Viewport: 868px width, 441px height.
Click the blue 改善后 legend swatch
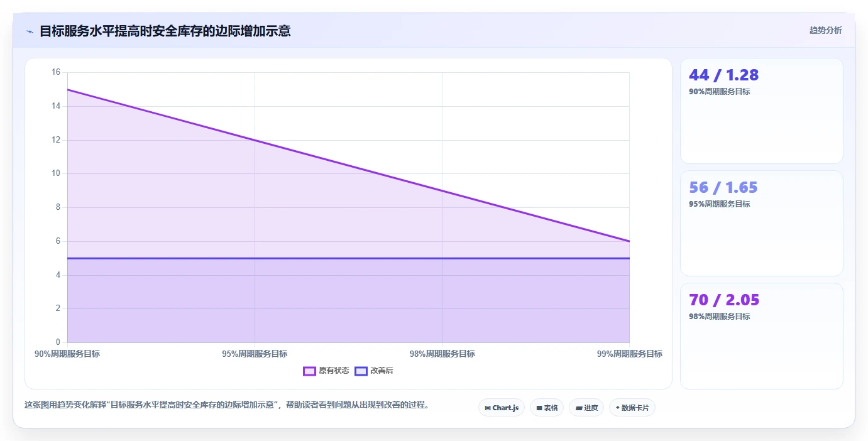pyautogui.click(x=361, y=371)
